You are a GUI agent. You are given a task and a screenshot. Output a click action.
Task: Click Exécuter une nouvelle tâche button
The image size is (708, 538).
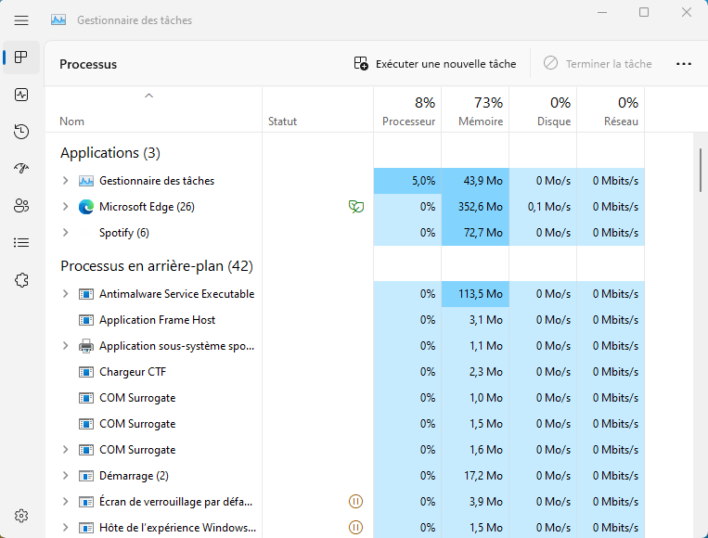(x=435, y=64)
